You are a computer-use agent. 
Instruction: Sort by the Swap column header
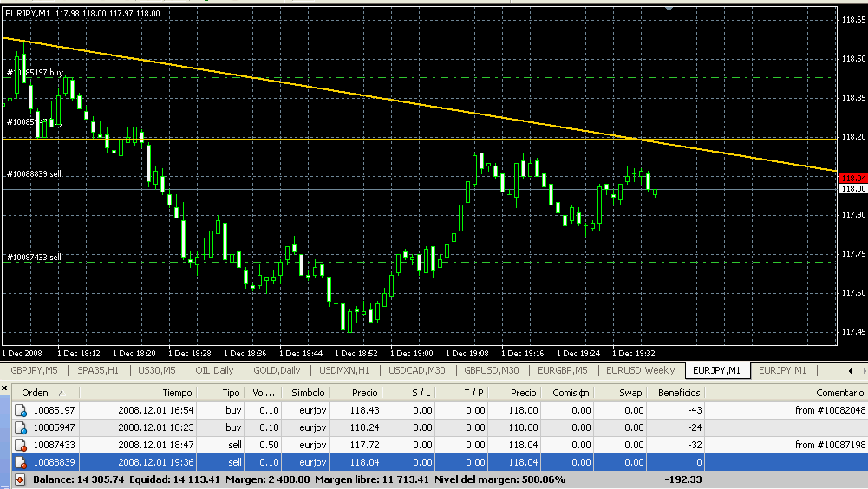point(620,393)
